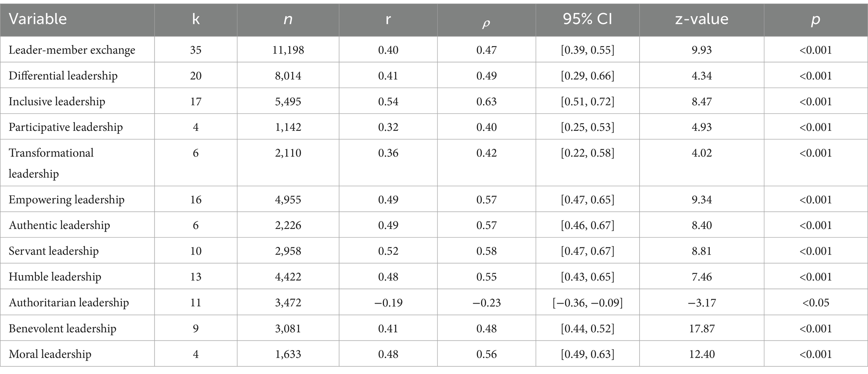Select the Servant leadership row label
The height and width of the screenshot is (374, 868).
54,251
